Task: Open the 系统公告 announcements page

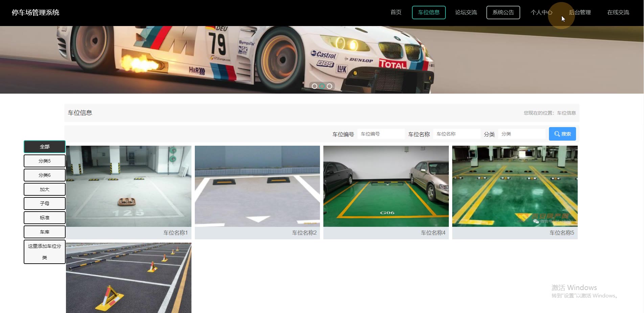Action: (x=503, y=13)
